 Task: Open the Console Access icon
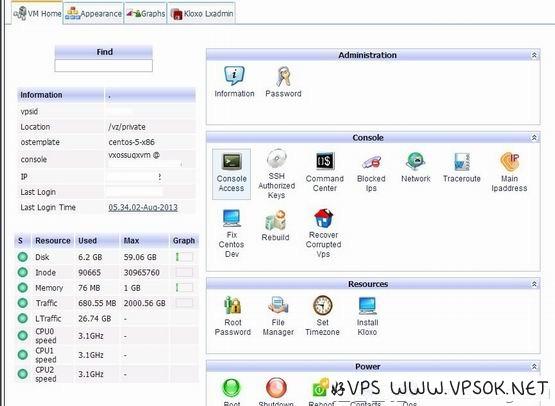click(x=231, y=161)
